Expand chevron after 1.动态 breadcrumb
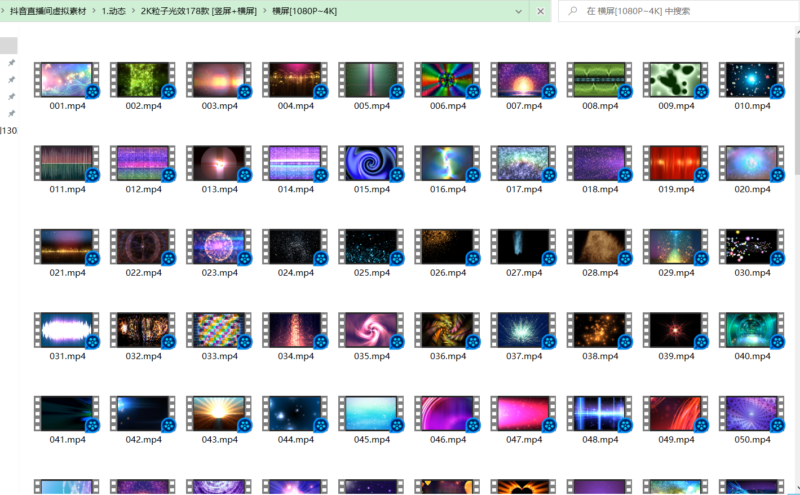This screenshot has height=495, width=800. point(132,11)
